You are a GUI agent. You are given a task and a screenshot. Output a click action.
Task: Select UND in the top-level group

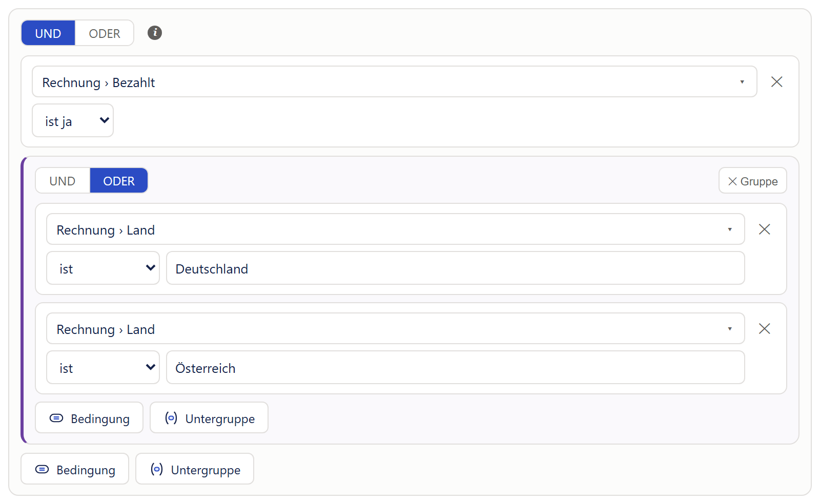pyautogui.click(x=48, y=33)
